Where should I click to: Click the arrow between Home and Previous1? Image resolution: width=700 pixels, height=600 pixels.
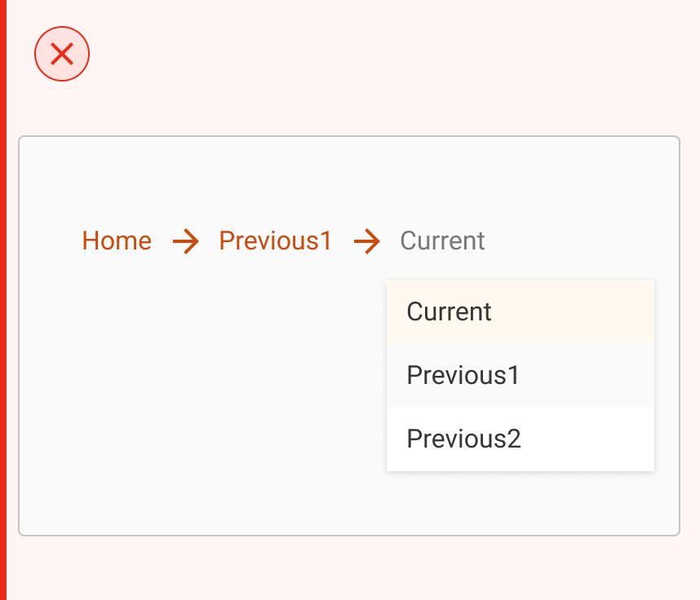point(186,241)
